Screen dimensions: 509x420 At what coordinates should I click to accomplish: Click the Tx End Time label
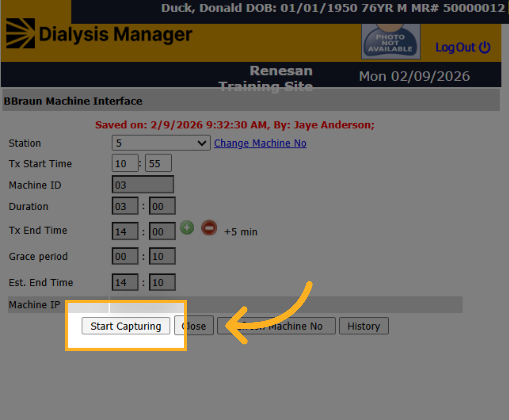point(38,230)
